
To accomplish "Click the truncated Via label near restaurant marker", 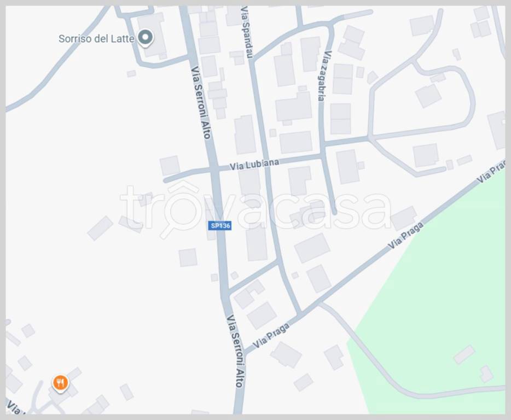I will click(14, 407).
